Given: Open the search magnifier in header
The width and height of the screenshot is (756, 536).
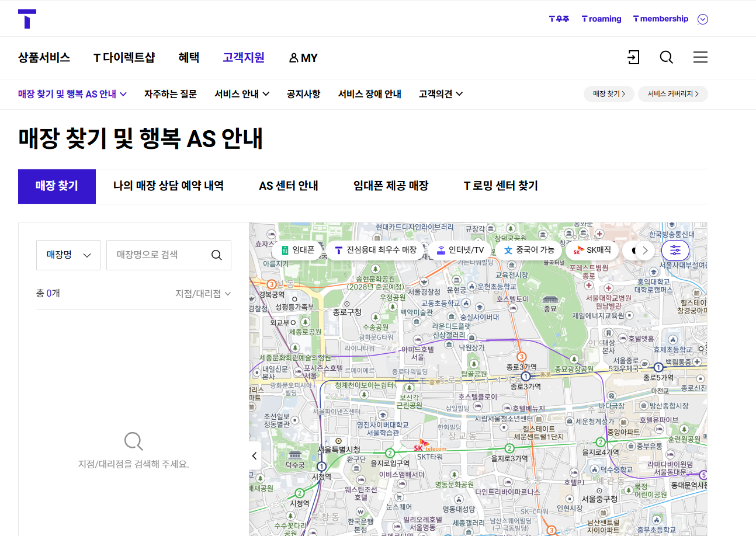Looking at the screenshot, I should pos(667,57).
